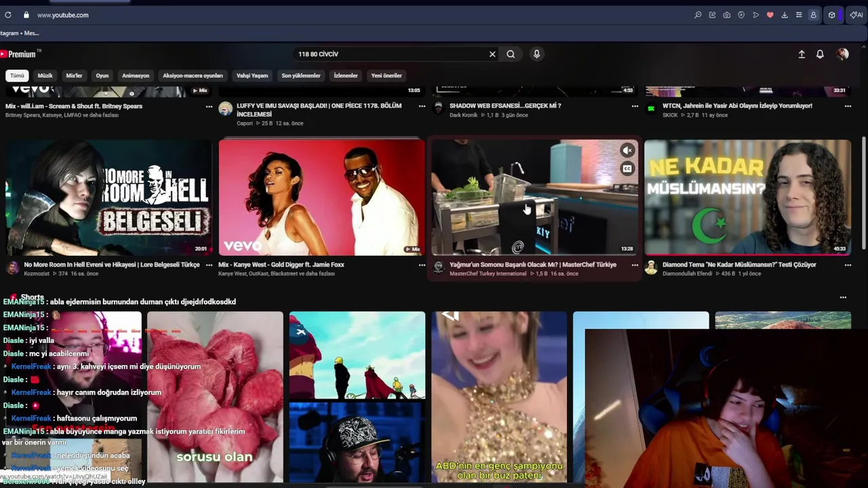
Task: Click the page vertical scrollbar
Action: [x=863, y=193]
